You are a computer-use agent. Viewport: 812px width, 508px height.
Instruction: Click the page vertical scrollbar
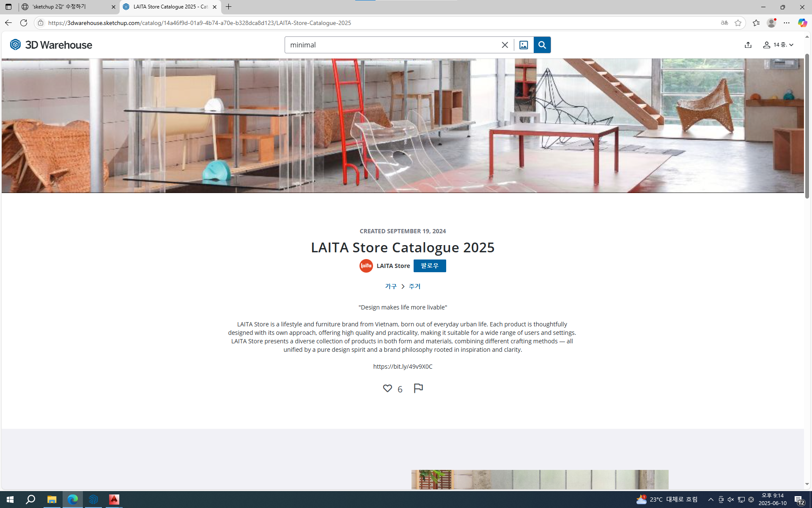807,127
